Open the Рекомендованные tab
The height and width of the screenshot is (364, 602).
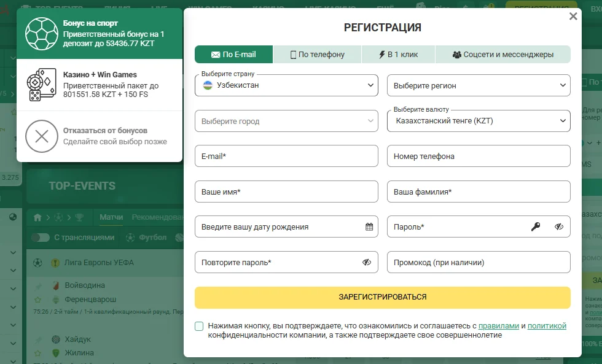click(x=157, y=217)
